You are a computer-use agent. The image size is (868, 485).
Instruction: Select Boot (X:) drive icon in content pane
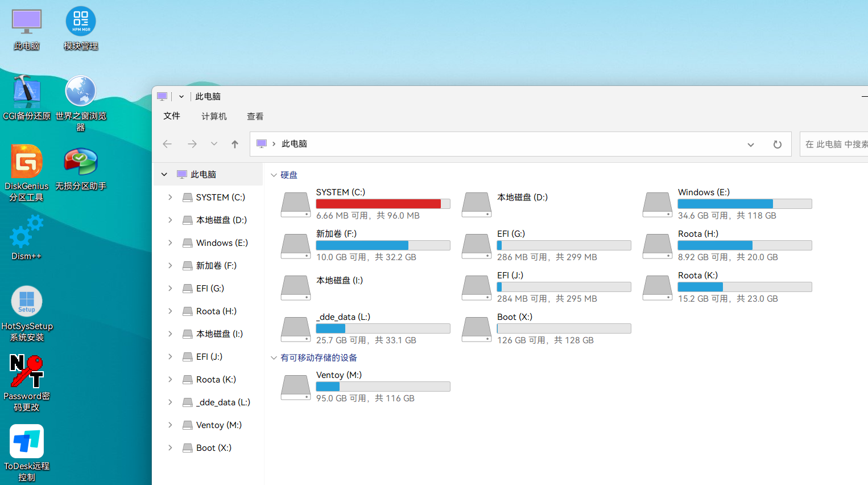click(x=477, y=330)
